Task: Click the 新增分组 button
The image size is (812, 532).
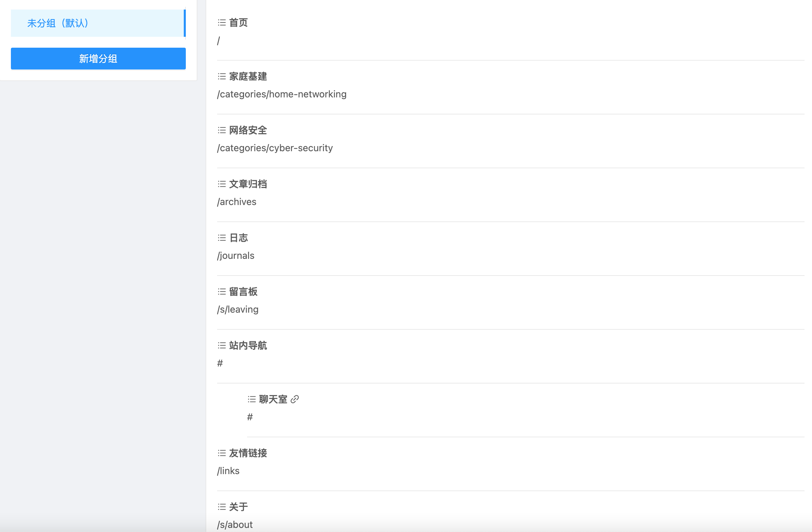Action: pyautogui.click(x=98, y=59)
